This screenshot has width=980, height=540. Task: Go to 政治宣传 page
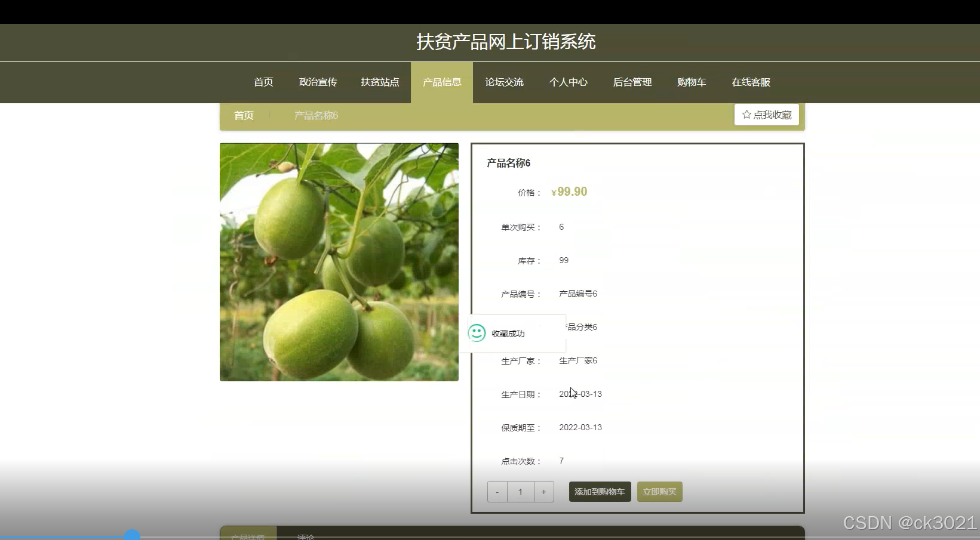tap(318, 82)
